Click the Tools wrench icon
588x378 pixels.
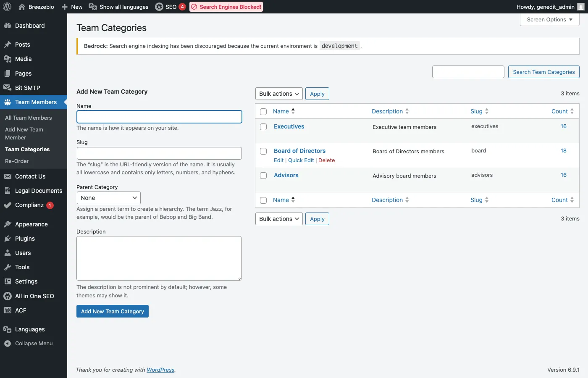tap(8, 267)
